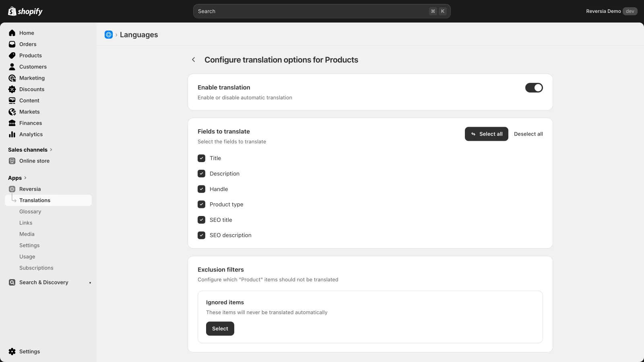
Task: Expand the Sales channels chevron
Action: (x=51, y=150)
